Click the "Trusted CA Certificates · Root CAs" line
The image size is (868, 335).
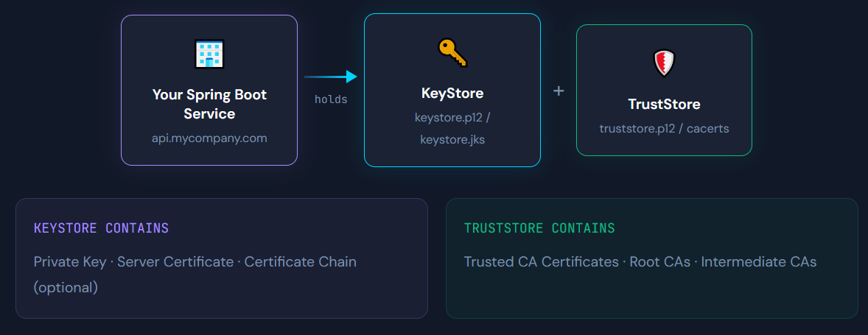coord(640,261)
